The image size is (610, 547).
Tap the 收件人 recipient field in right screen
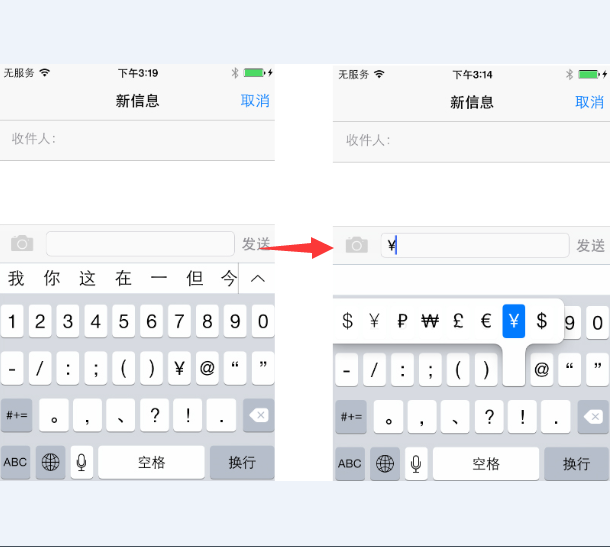coord(471,141)
